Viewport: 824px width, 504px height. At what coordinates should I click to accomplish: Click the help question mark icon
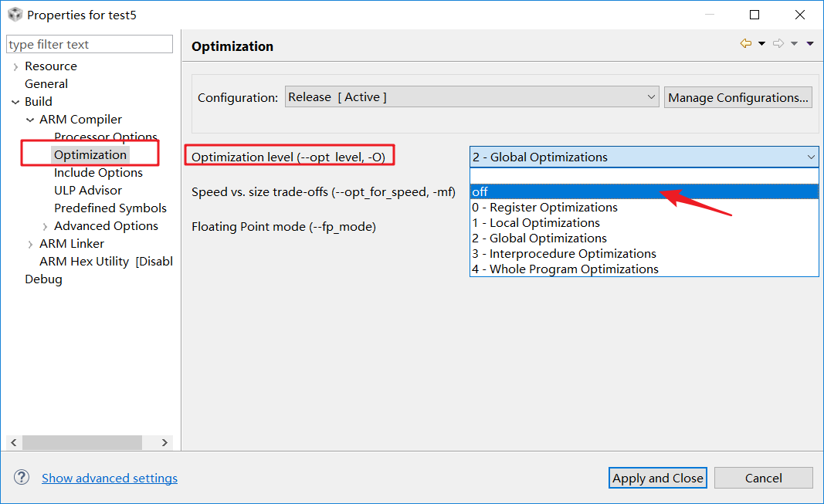tap(22, 478)
